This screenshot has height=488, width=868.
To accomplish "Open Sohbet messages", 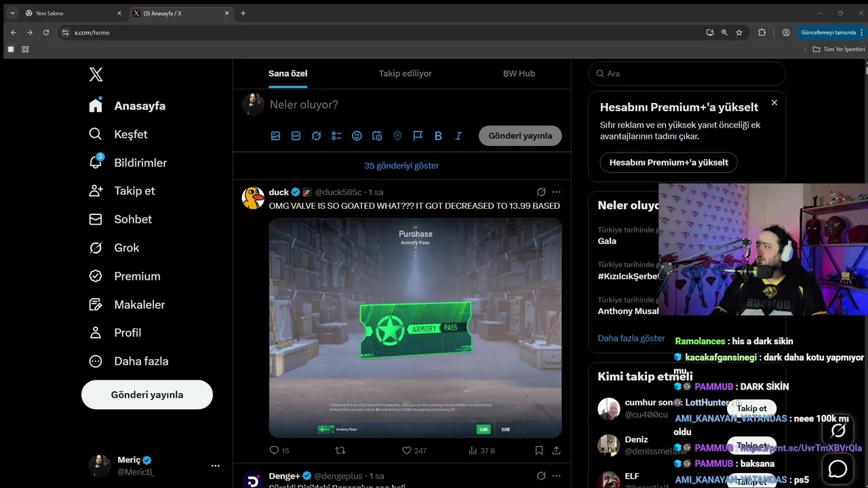I will click(x=120, y=220).
